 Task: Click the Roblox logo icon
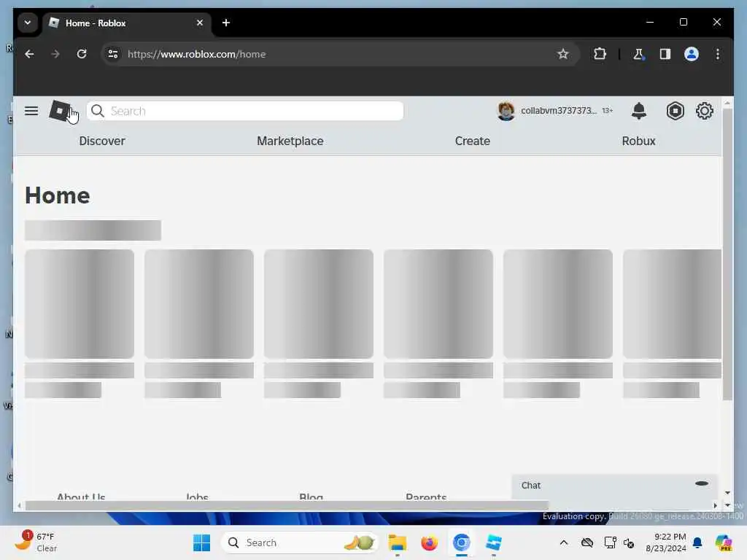60,111
